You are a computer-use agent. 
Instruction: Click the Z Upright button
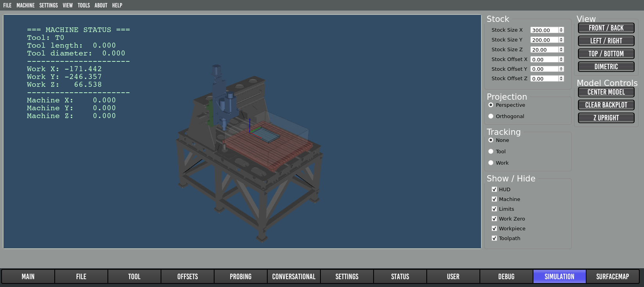pos(606,118)
